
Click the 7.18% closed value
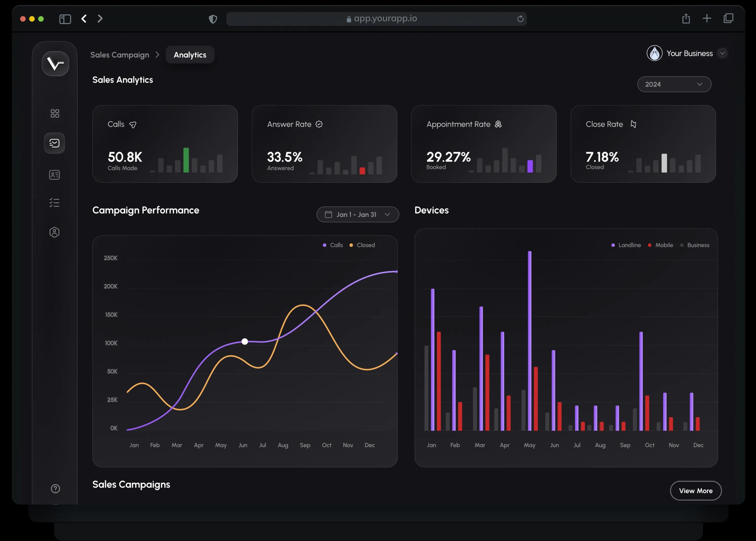click(x=602, y=157)
